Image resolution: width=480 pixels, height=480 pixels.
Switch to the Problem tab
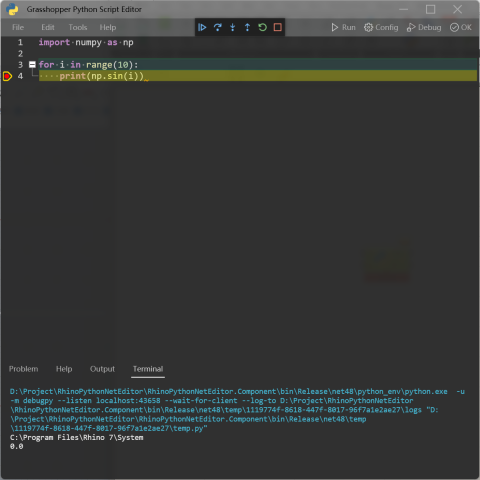[x=23, y=369]
